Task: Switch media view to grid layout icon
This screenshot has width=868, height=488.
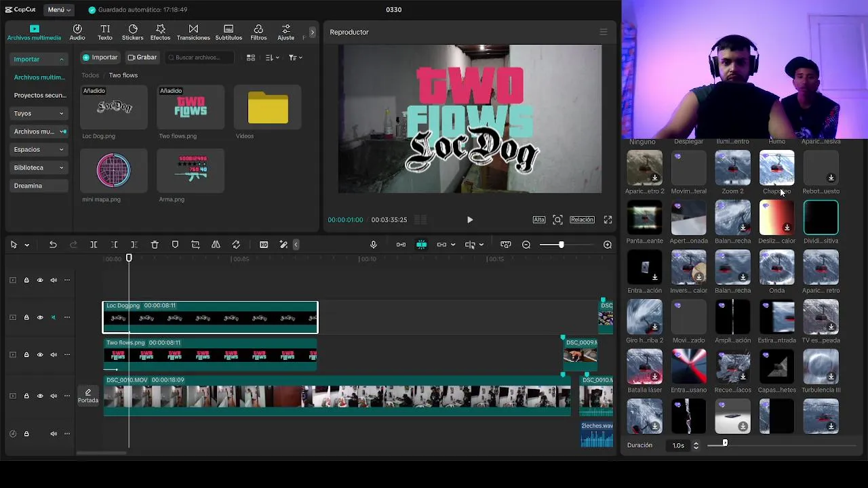Action: [251, 58]
